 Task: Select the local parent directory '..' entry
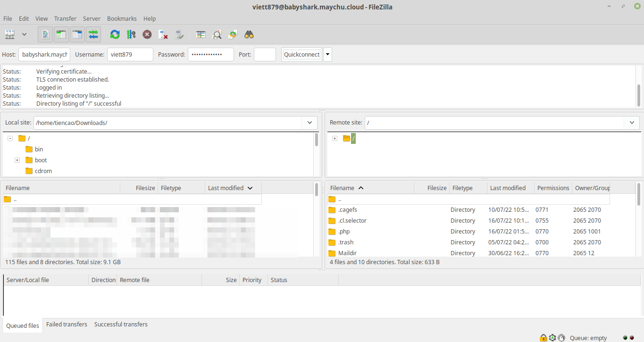[132, 199]
